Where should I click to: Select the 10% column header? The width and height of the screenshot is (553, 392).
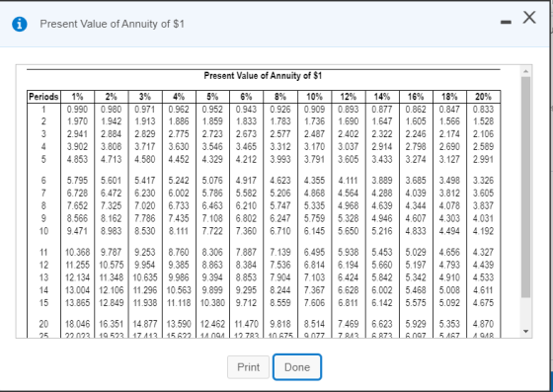point(314,97)
